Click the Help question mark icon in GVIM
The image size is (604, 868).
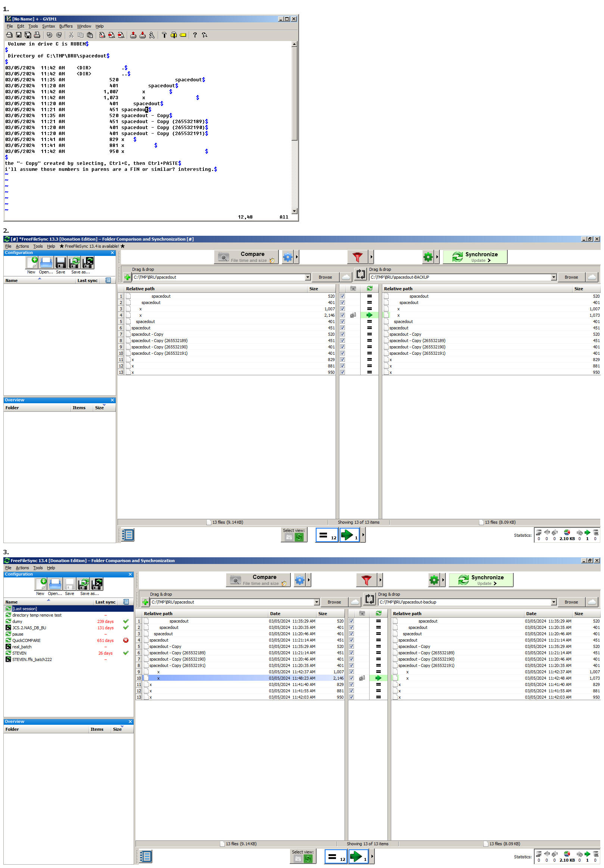tap(195, 35)
